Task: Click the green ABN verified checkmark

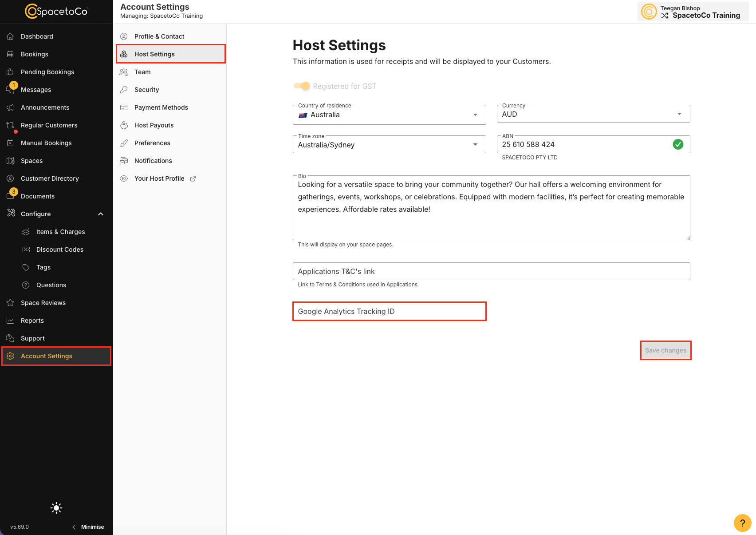Action: 678,144
